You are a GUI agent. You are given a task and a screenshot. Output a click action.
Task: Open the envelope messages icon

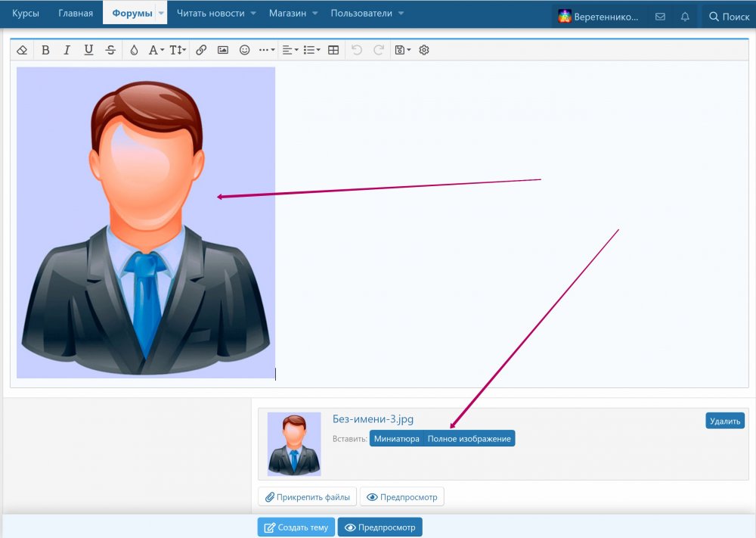click(660, 16)
